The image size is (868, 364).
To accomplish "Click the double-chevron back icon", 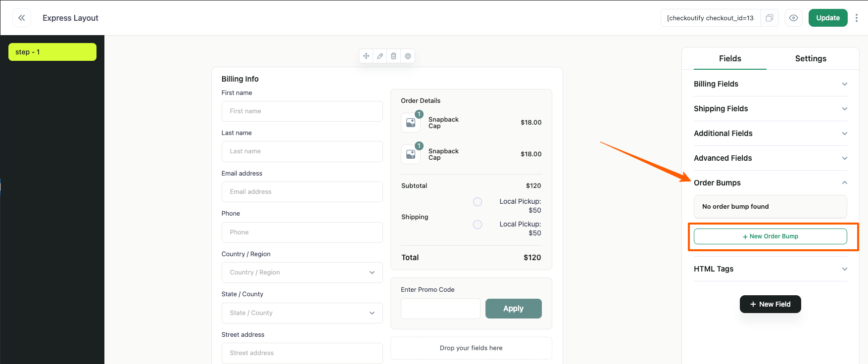I will click(x=22, y=18).
